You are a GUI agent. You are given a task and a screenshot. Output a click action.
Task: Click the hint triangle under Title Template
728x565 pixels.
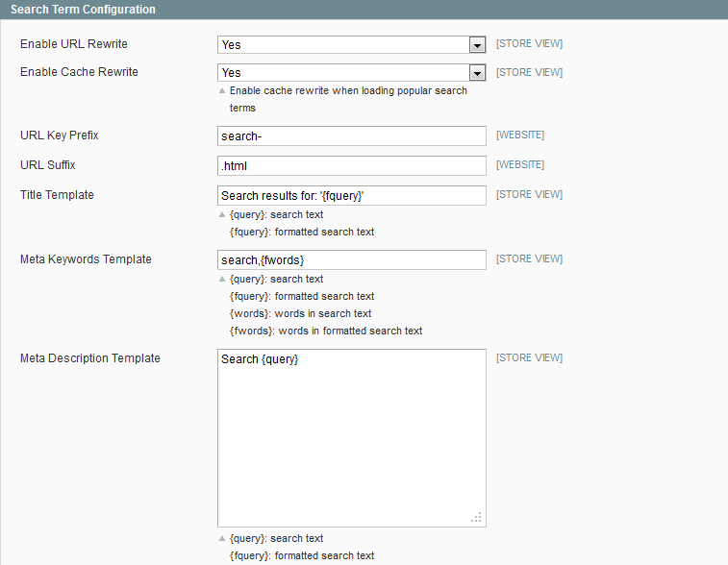click(222, 215)
